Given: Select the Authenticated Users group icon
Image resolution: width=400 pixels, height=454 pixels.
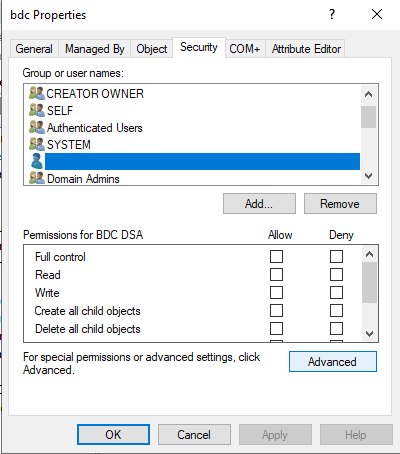Looking at the screenshot, I should [37, 128].
